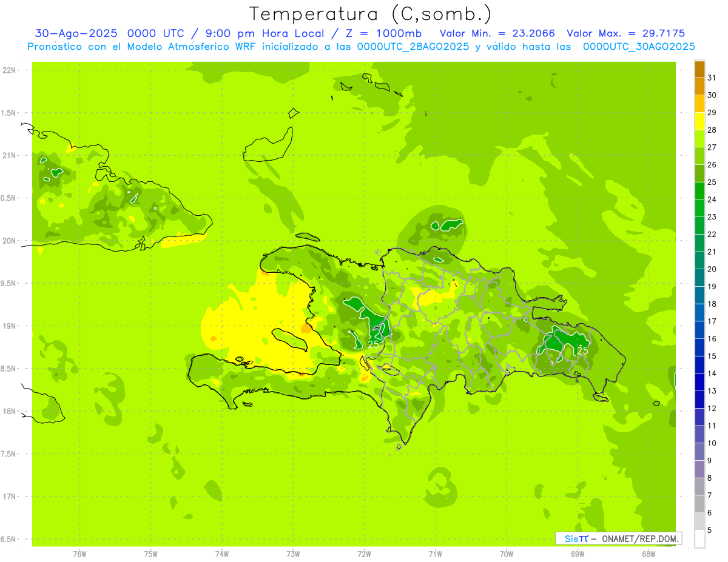Click the legend value 5
The width and height of the screenshot is (728, 562).
point(710,530)
